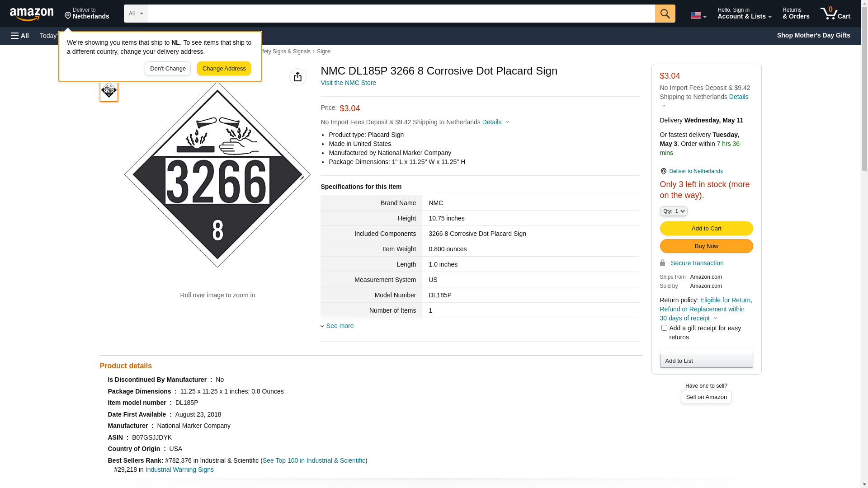The height and width of the screenshot is (488, 868).
Task: Click the Add to Cart button
Action: coord(706,228)
